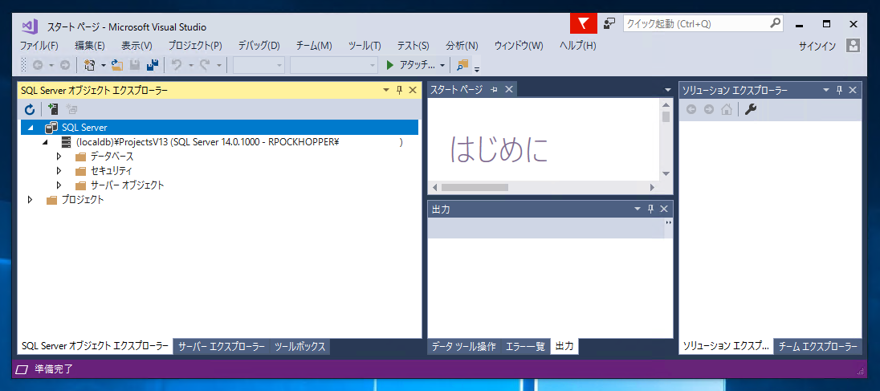
Task: Pin the SQL Server Object Explorer panel
Action: point(400,90)
